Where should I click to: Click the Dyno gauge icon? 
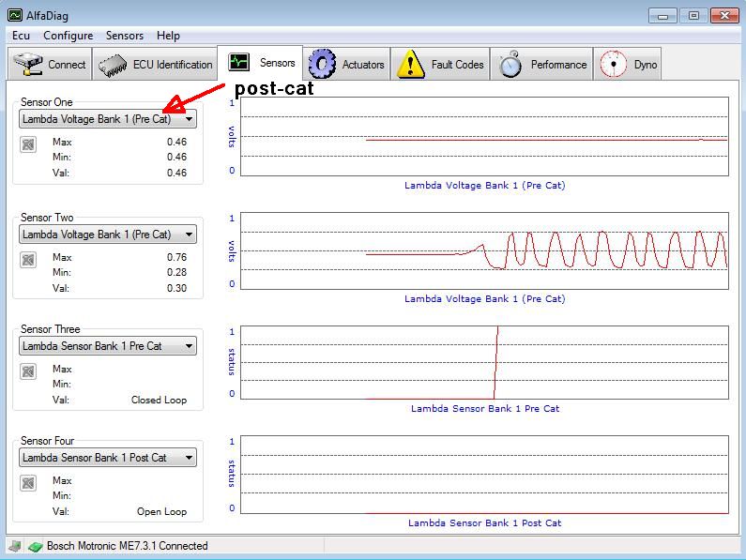pyautogui.click(x=613, y=65)
